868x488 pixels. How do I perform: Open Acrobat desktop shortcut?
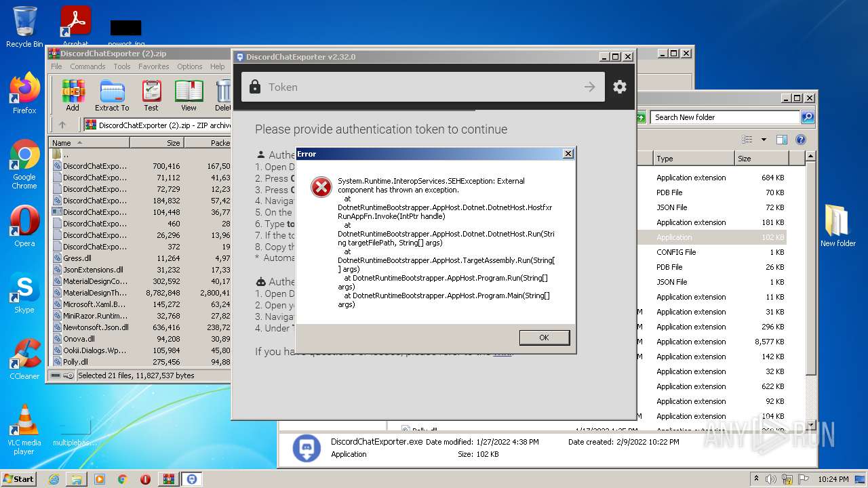click(x=75, y=27)
